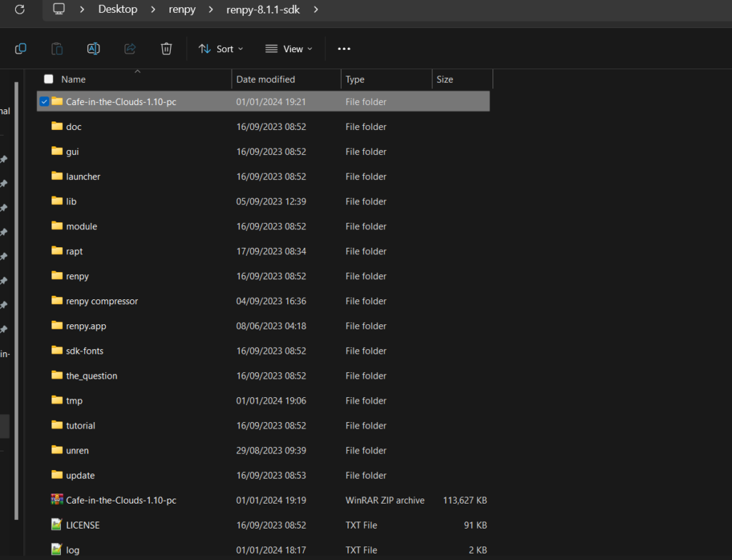Toggle the select-all checkbox beside Name header
Viewport: 732px width, 560px height.
coord(49,79)
